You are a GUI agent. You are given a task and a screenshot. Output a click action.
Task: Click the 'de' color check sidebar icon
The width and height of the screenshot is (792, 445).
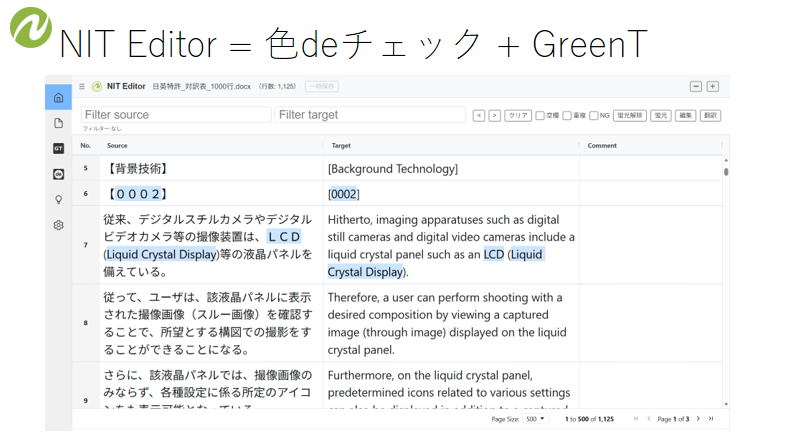click(x=58, y=174)
